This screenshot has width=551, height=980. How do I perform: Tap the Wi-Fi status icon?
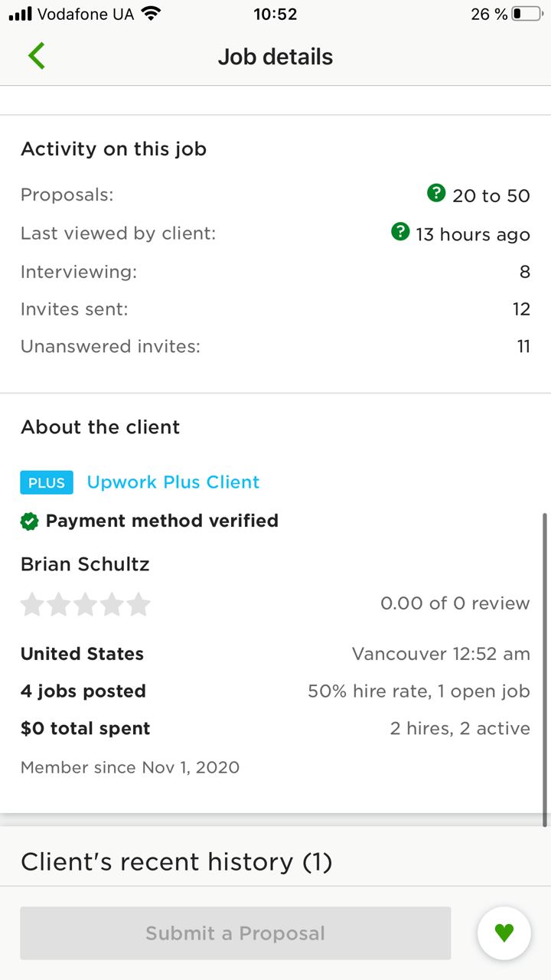click(152, 14)
